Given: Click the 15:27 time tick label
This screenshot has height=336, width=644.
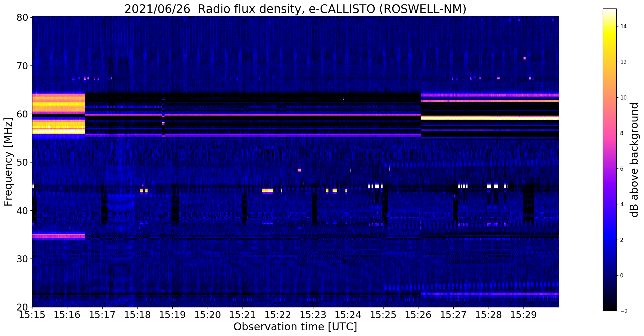Looking at the screenshot, I should (x=453, y=315).
